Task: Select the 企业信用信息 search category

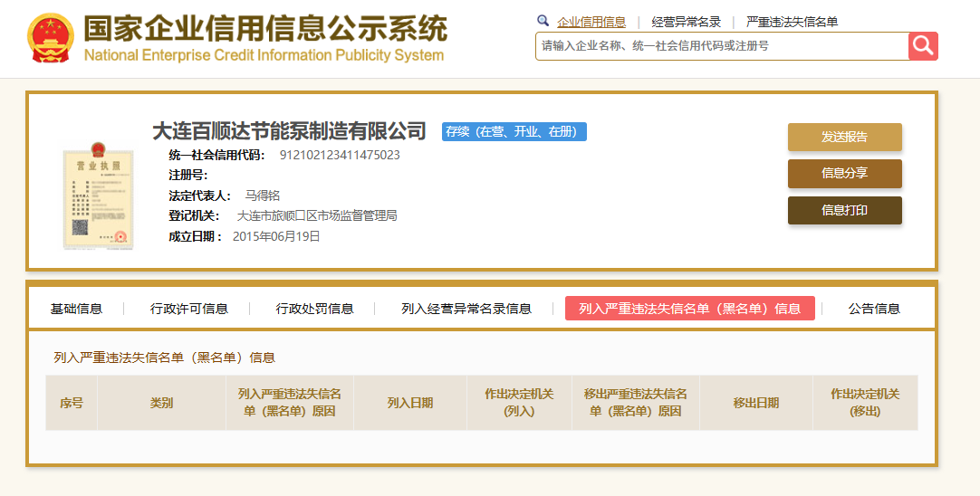Action: [x=591, y=22]
